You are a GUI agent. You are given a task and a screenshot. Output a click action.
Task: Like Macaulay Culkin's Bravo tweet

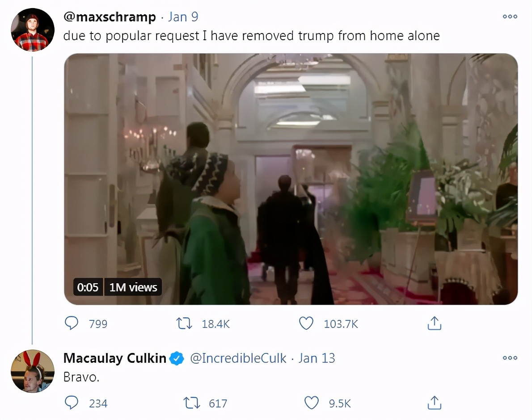pyautogui.click(x=311, y=403)
